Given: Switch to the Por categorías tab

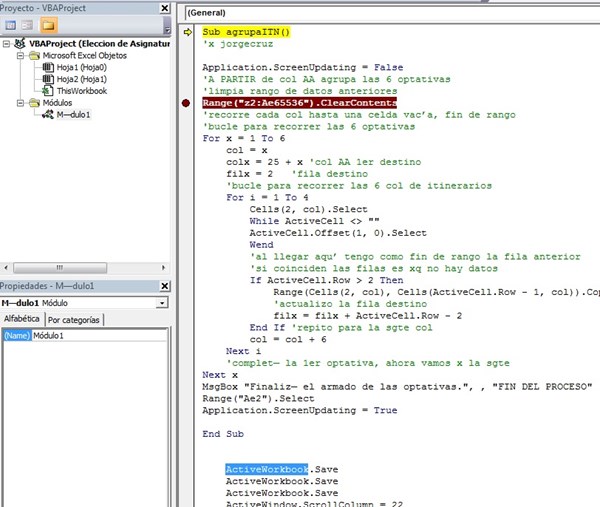Looking at the screenshot, I should pos(75,320).
